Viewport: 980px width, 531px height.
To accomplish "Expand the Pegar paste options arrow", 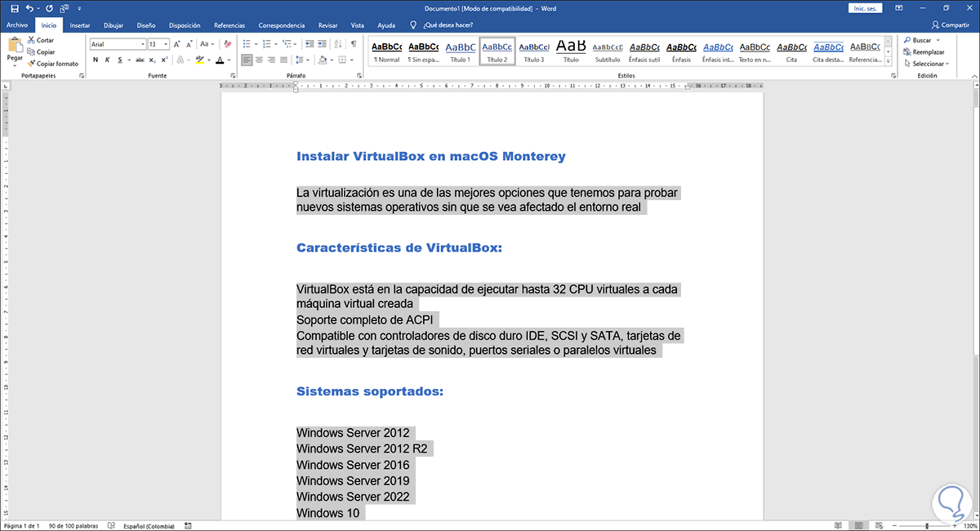I will tap(15, 65).
